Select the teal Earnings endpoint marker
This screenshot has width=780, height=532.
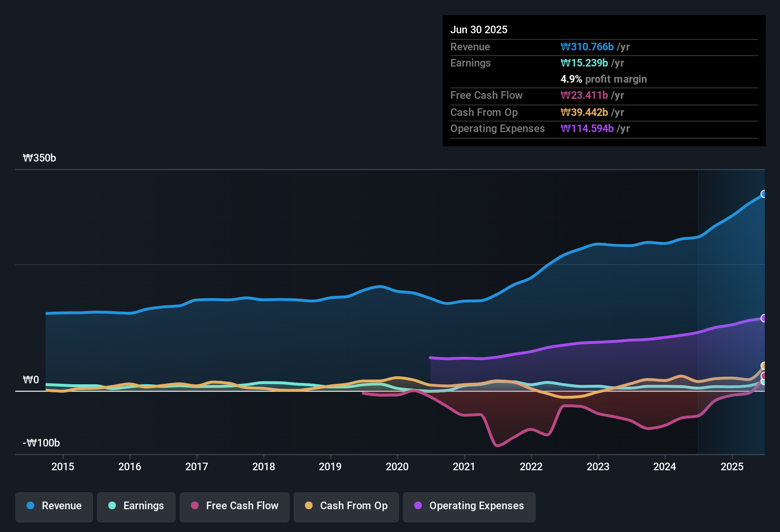pos(763,382)
